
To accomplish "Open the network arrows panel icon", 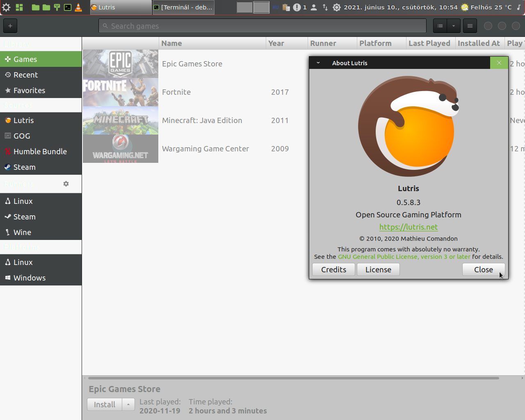I will [x=325, y=7].
